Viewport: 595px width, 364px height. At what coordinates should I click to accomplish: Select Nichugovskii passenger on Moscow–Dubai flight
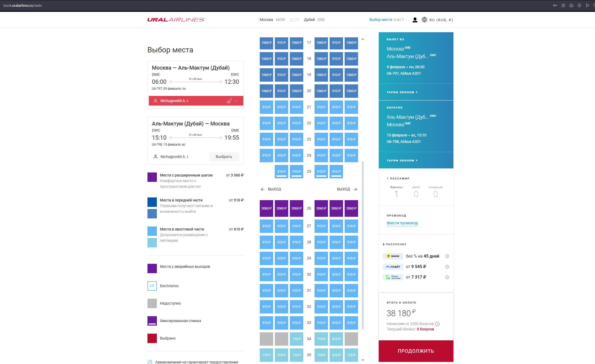175,101
